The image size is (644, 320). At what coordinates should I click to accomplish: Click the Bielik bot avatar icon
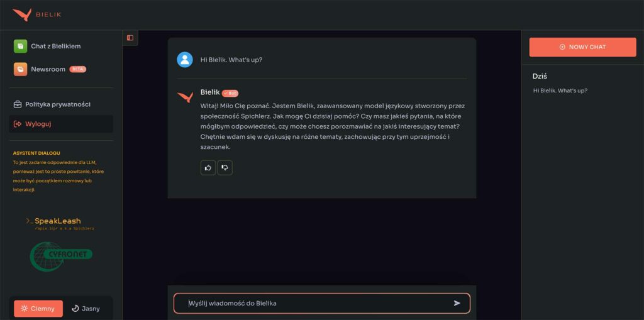coord(185,97)
